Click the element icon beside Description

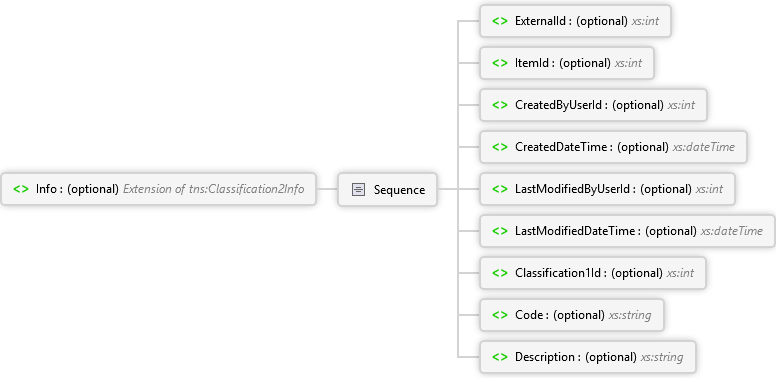(500, 357)
